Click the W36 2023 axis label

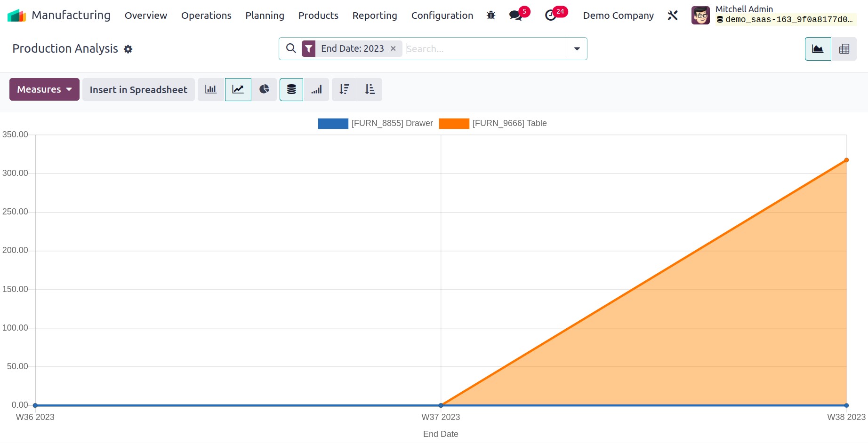[35, 417]
